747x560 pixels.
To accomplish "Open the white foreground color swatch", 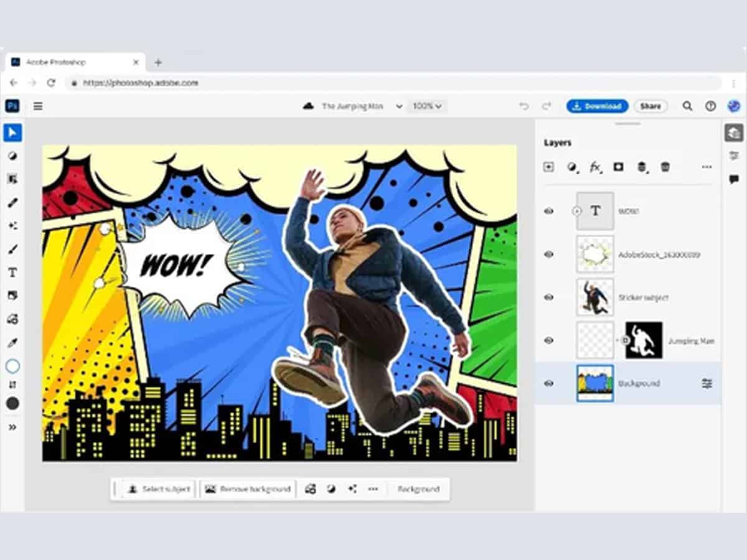I will coord(12,366).
